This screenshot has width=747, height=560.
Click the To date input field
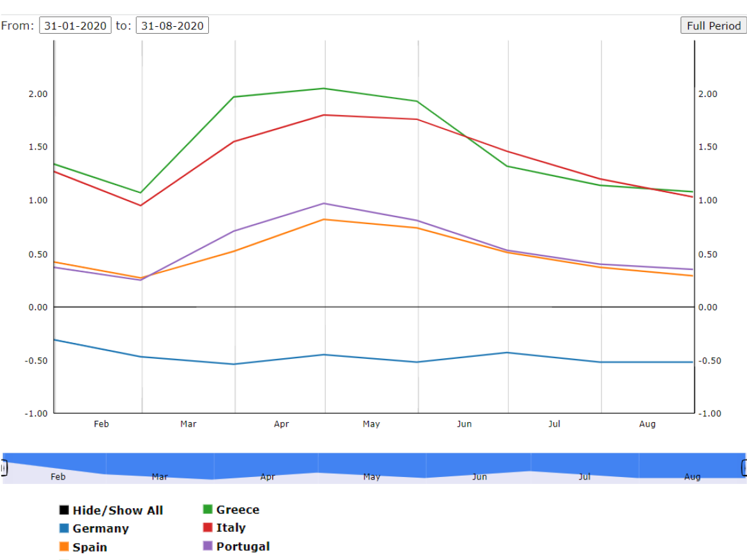point(172,26)
